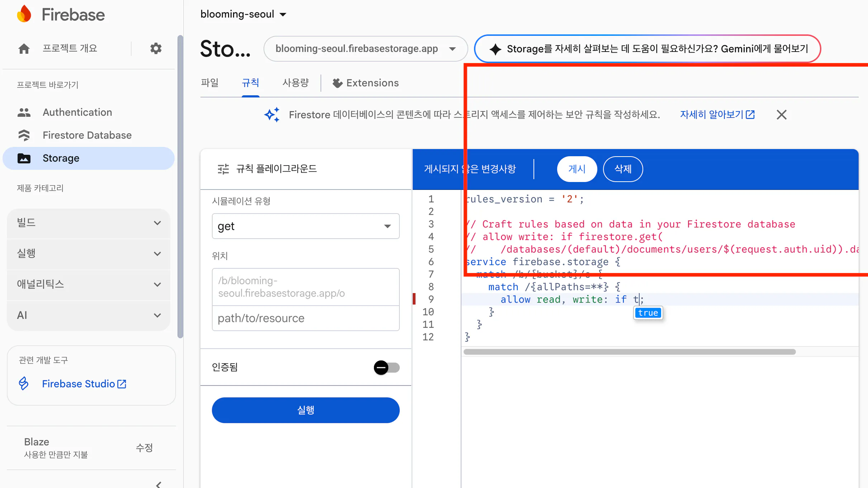
Task: Open the storage bucket selector dropdown
Action: point(365,49)
